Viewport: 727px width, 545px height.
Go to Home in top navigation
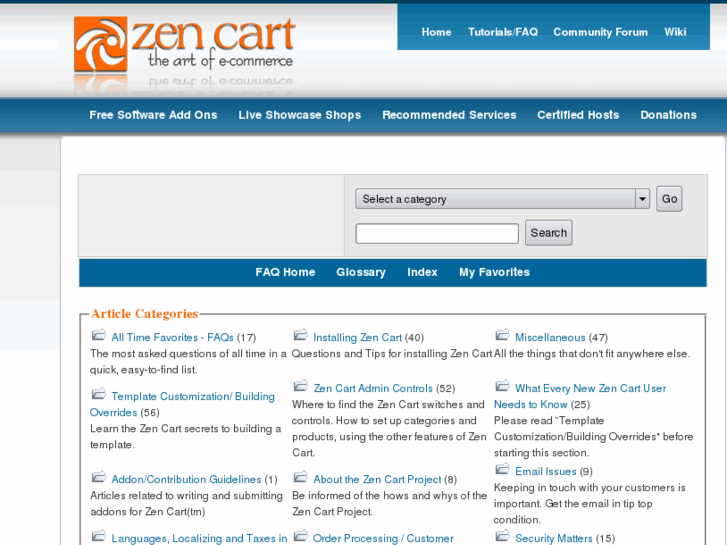pos(436,32)
